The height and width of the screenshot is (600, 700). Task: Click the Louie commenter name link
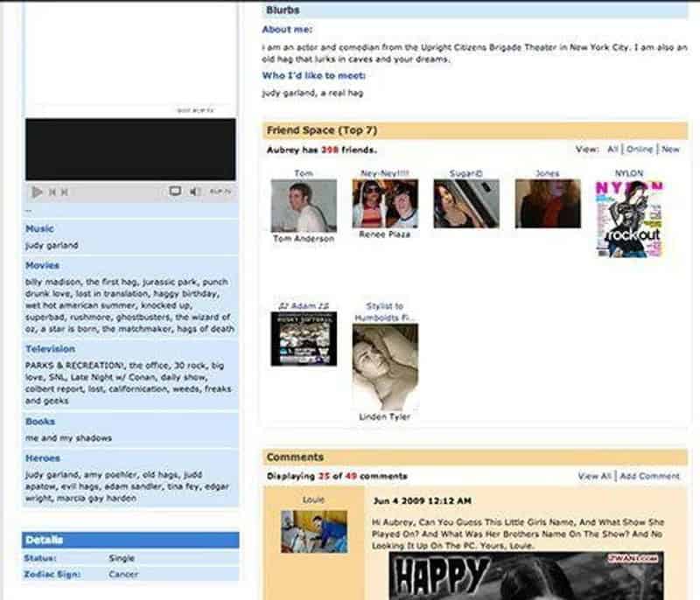tap(313, 499)
